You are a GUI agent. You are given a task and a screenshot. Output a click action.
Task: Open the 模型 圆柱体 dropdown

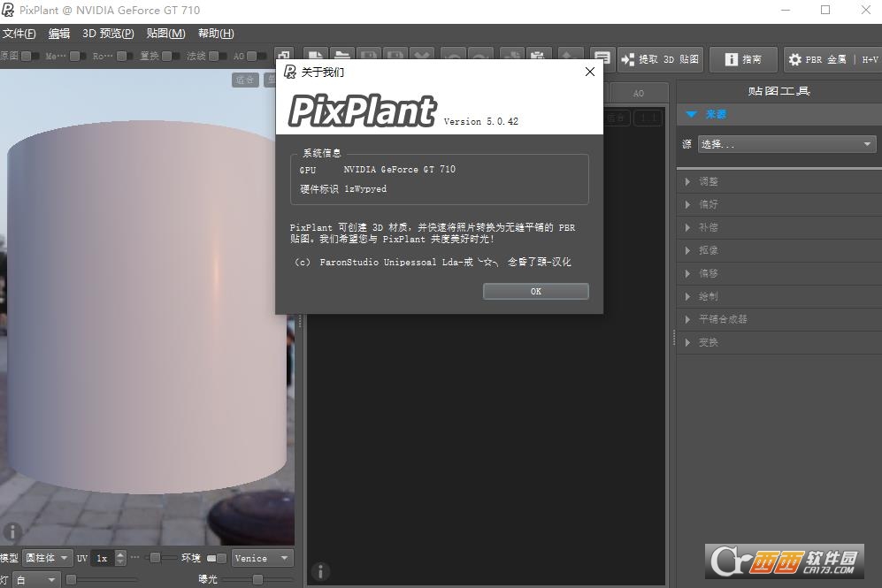point(47,558)
